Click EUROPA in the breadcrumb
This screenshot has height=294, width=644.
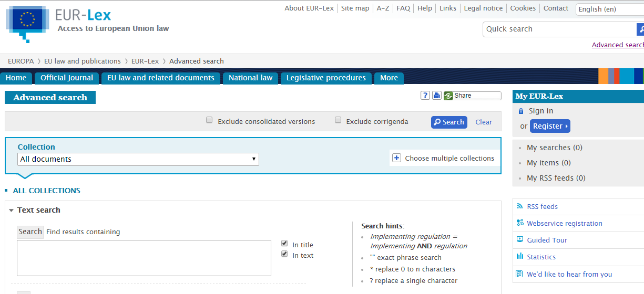(x=21, y=61)
